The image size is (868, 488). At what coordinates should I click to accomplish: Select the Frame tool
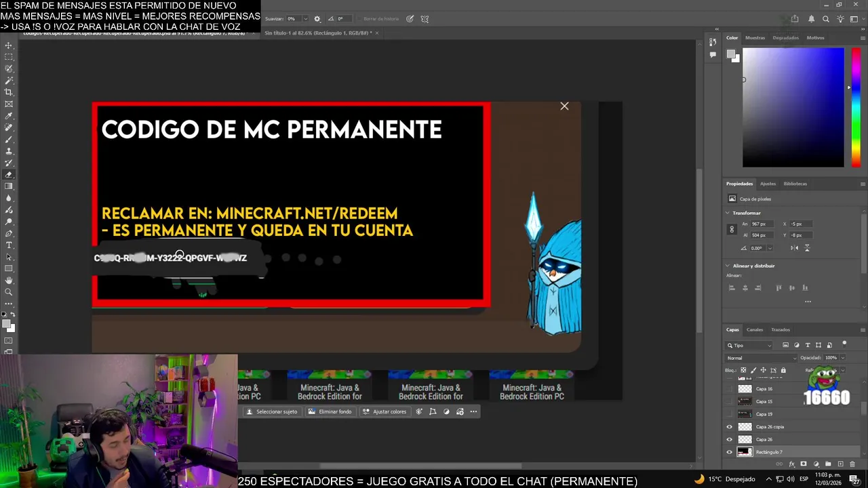(x=9, y=104)
